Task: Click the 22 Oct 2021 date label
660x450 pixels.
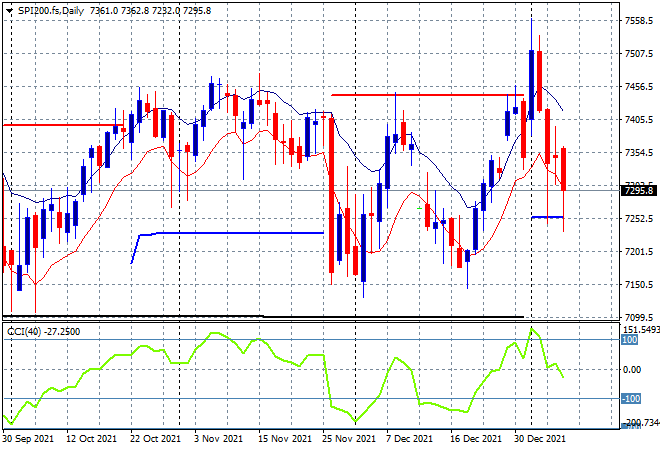Action: 155,439
